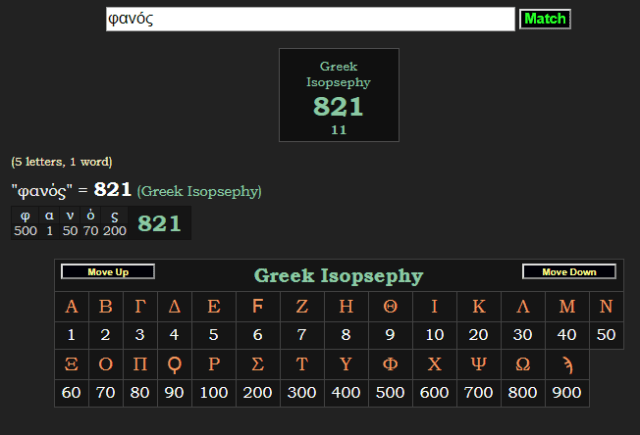The image size is (640, 435).
Task: Click the (Greek Isopsephy) link beside 821
Action: point(199,191)
